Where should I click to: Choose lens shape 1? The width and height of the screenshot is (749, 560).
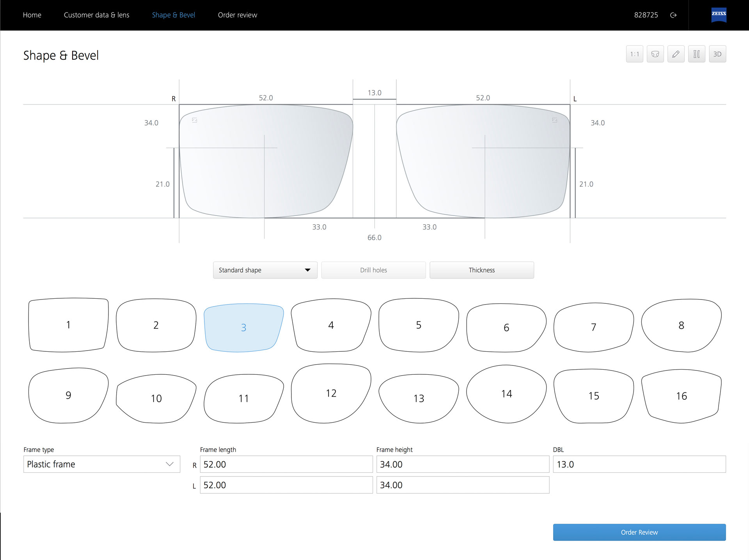(68, 325)
